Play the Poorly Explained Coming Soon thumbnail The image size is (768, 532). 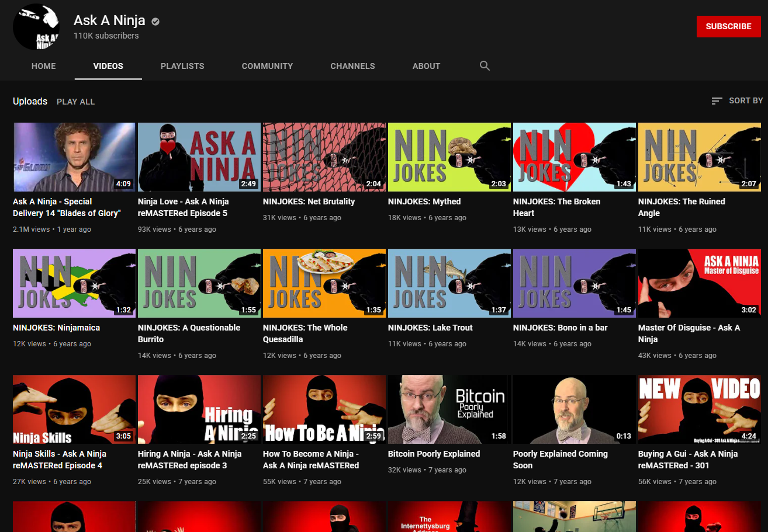[x=575, y=409]
